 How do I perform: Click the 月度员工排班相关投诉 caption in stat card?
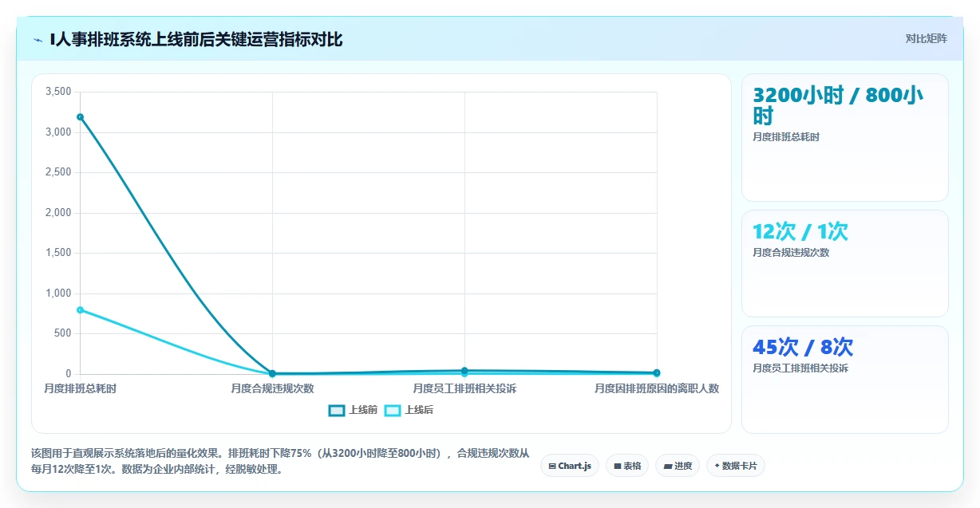[800, 368]
